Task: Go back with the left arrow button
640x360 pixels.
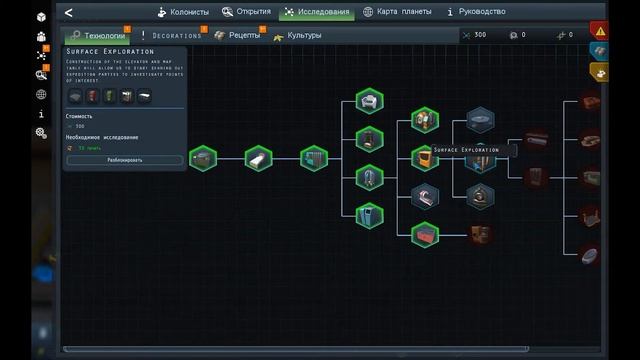Action: coord(69,13)
